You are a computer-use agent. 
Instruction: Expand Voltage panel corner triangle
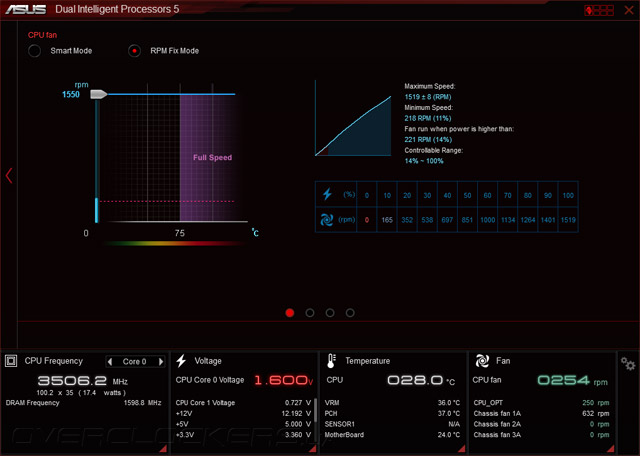tap(313, 449)
